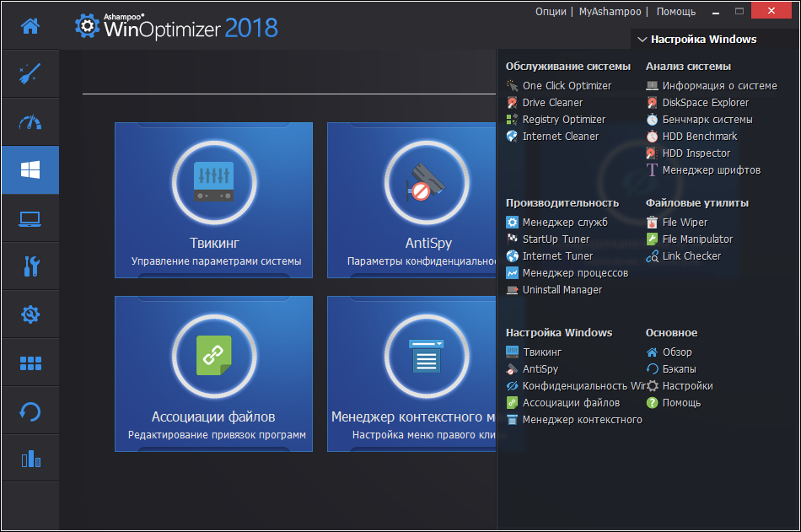Open the Менеджер контекстного меню tile
Viewport: 801px width, 532px height.
coord(411,373)
